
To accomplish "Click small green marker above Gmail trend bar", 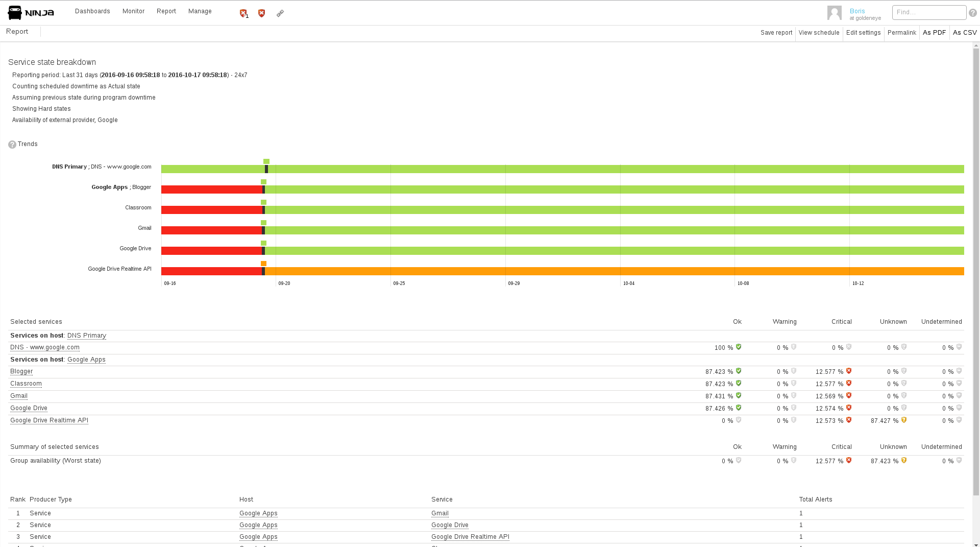I will [x=263, y=223].
